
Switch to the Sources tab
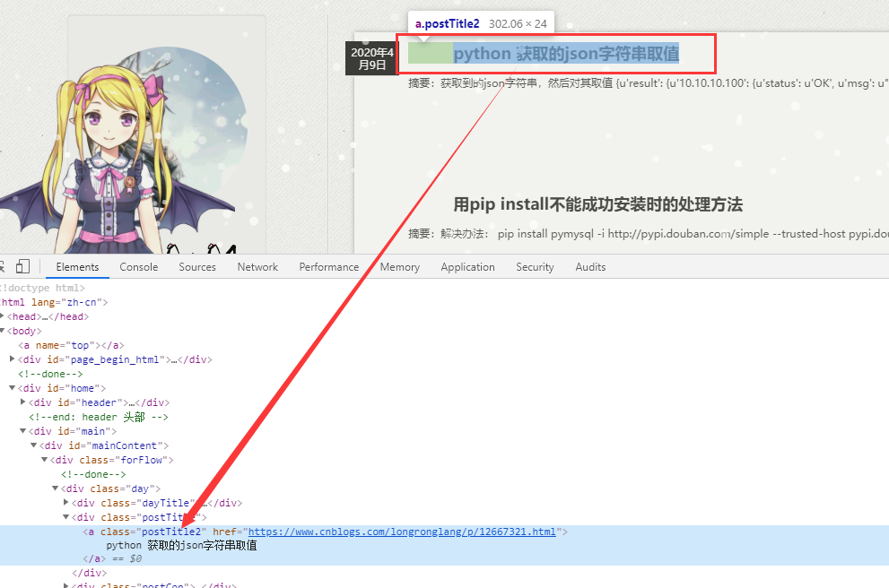click(x=197, y=266)
